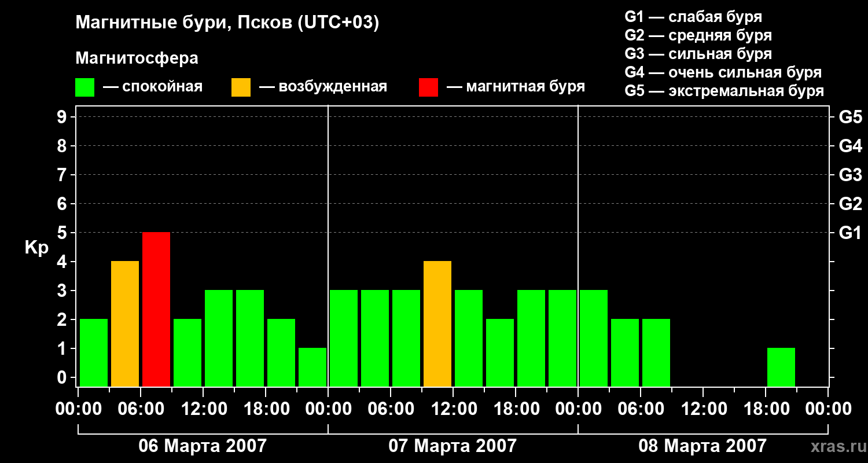868x463 pixels.
Task: Click the 'Магнитосфера' heading
Action: 137,58
